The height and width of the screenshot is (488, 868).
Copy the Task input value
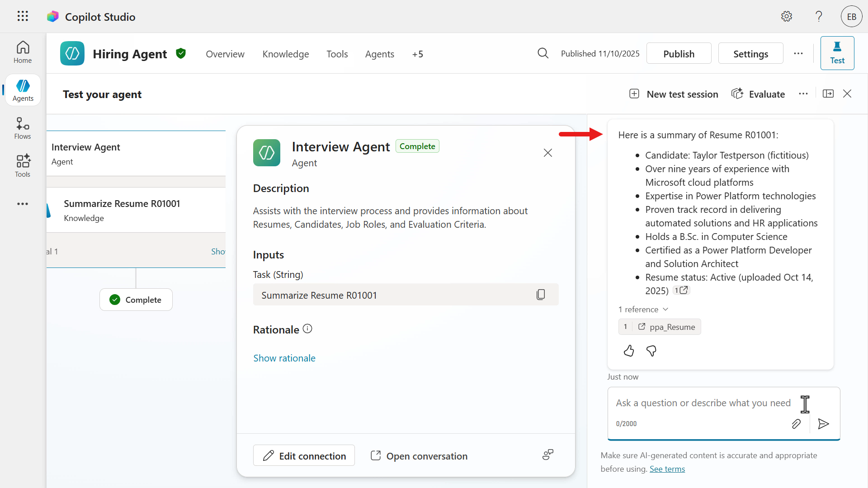click(x=541, y=295)
